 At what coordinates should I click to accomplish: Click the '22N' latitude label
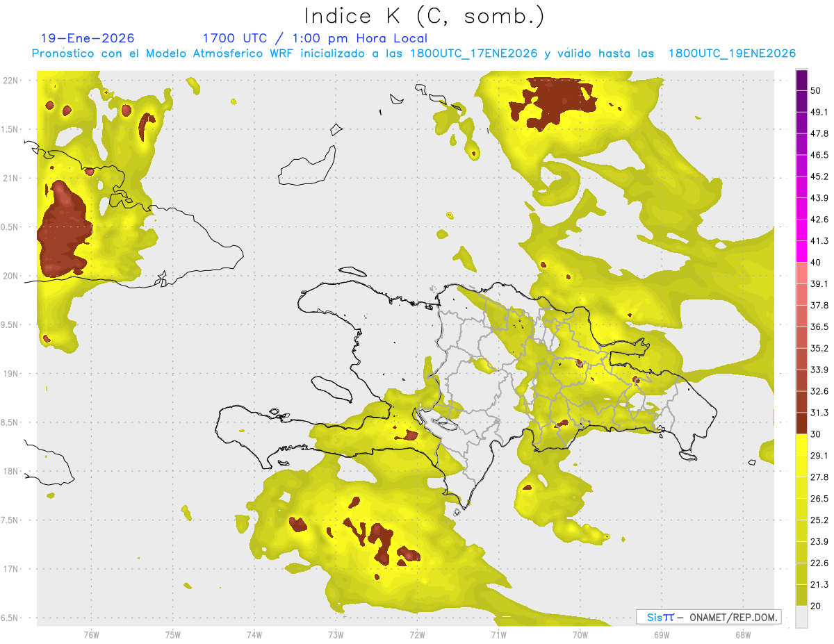[x=10, y=80]
